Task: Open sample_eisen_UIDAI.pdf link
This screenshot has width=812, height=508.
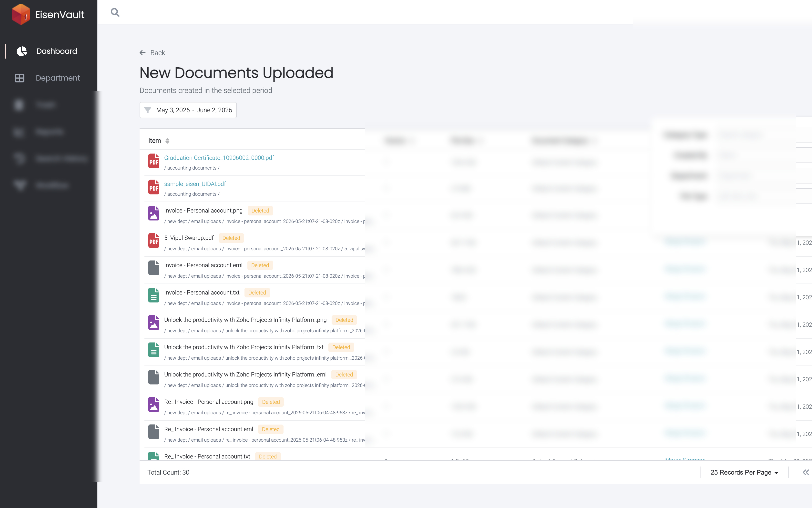Action: (195, 184)
